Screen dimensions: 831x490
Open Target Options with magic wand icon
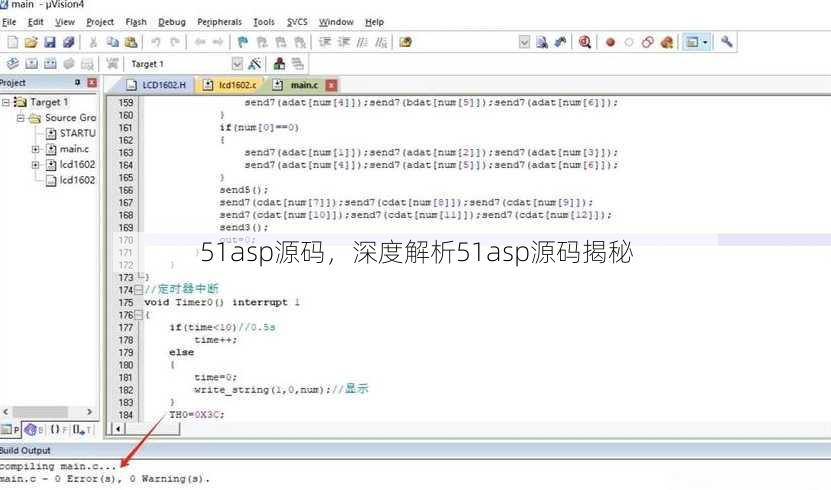255,64
